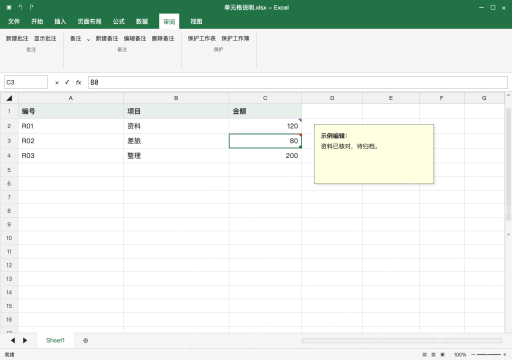The width and height of the screenshot is (512, 360).
Task: Click the undo arrow in the title bar
Action: tap(20, 7)
